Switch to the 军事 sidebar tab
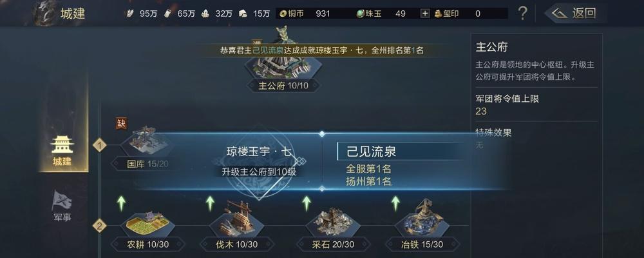The width and height of the screenshot is (644, 258). coord(62,206)
